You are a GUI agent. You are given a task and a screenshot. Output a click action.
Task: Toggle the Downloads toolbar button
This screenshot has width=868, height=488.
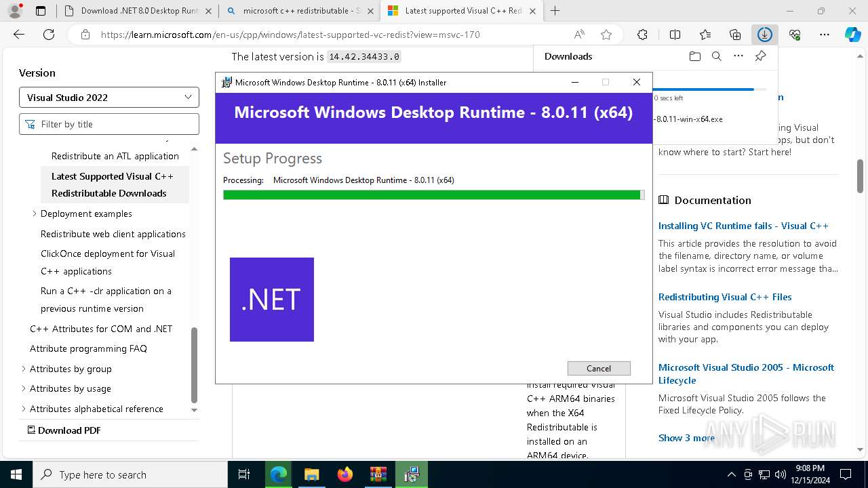[x=765, y=35]
